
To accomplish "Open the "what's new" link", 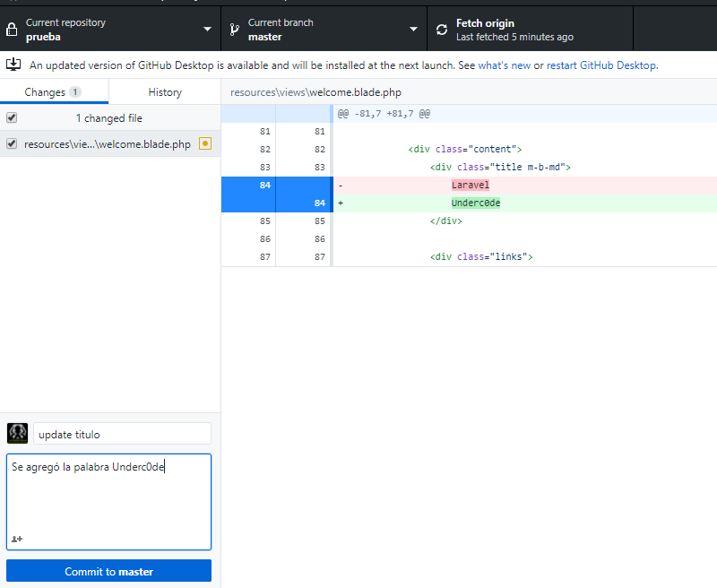I will pyautogui.click(x=504, y=65).
